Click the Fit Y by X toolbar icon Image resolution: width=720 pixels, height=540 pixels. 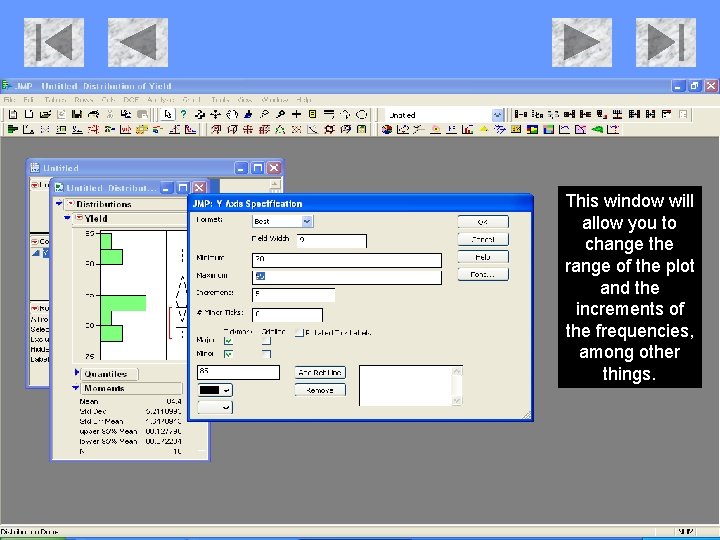coord(28,129)
